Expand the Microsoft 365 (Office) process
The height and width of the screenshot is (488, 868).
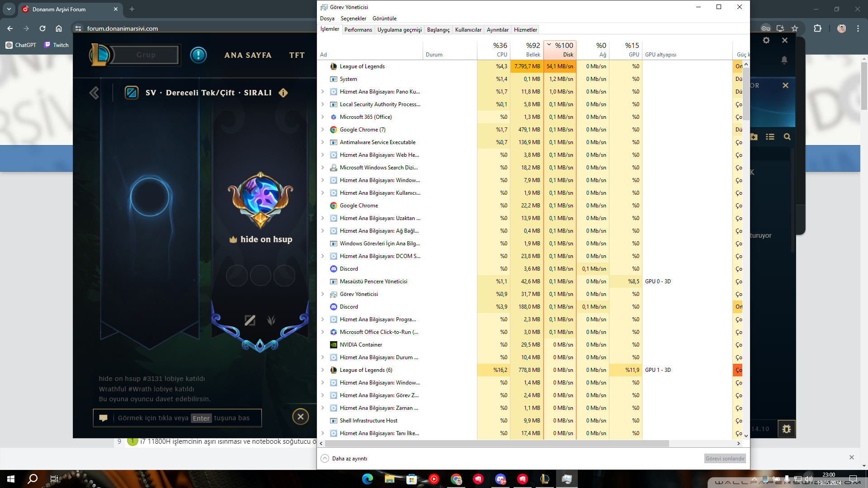pyautogui.click(x=323, y=117)
